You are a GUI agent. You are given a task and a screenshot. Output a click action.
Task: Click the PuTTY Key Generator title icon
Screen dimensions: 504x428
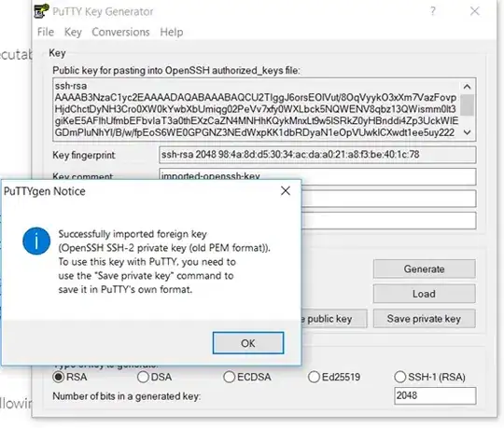41,11
